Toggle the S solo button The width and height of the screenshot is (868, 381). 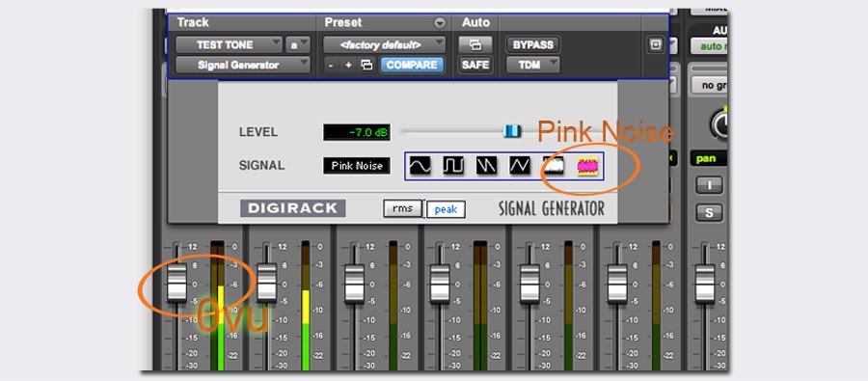click(709, 212)
